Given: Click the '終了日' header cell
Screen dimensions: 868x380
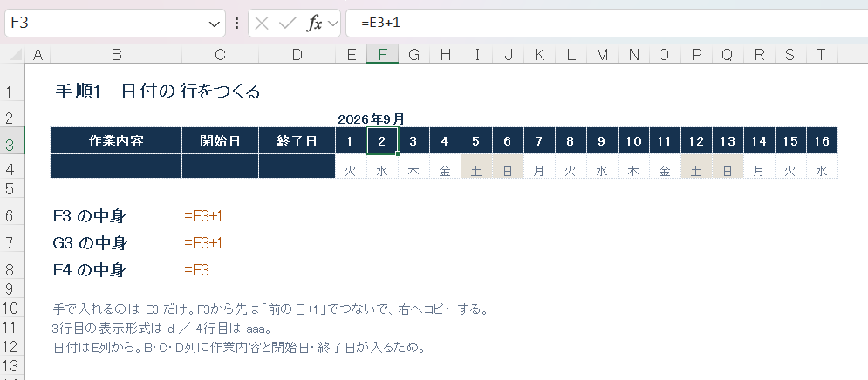Looking at the screenshot, I should (x=297, y=141).
